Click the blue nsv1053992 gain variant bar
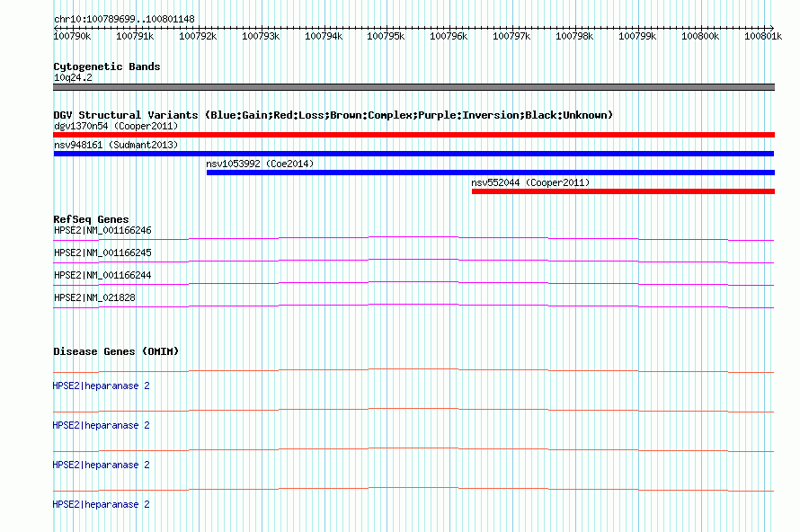The image size is (800, 532). (x=491, y=173)
